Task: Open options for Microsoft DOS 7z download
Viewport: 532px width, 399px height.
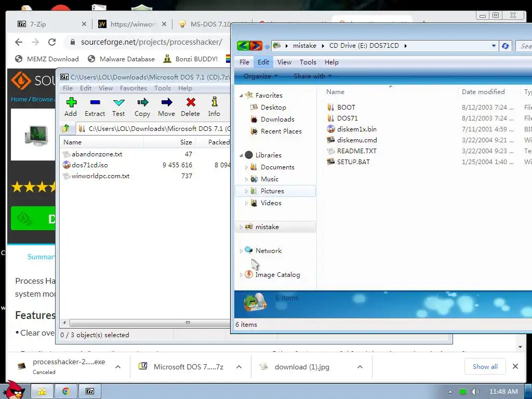Action: (239, 367)
